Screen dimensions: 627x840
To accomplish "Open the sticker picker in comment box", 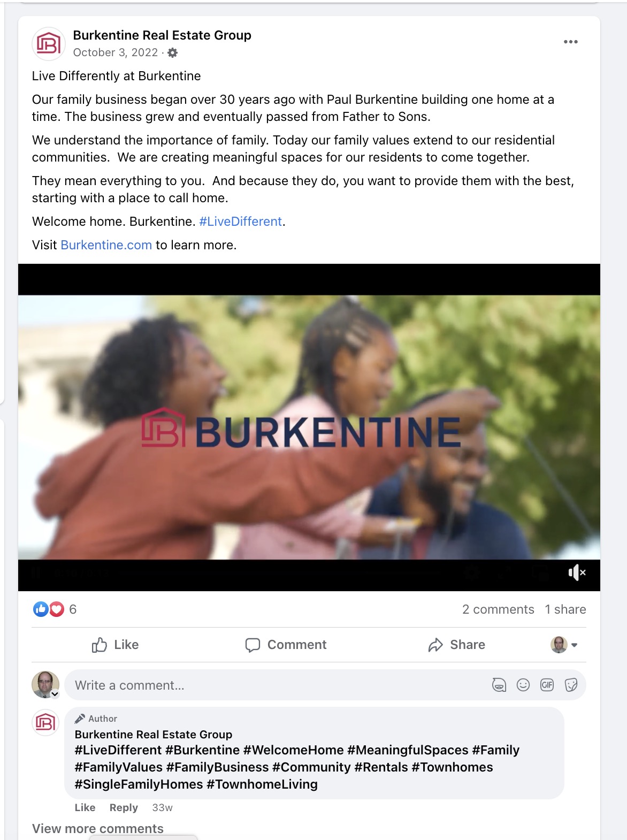I will (571, 685).
